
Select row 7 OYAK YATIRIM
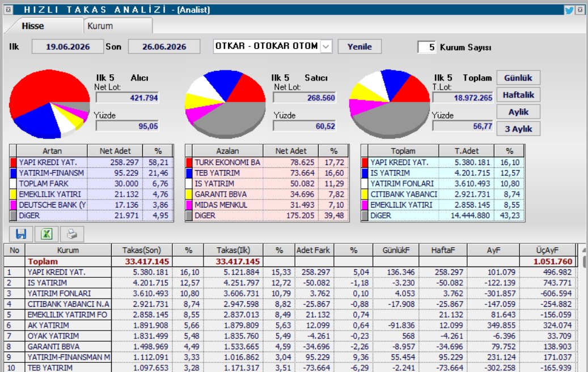click(x=289, y=336)
